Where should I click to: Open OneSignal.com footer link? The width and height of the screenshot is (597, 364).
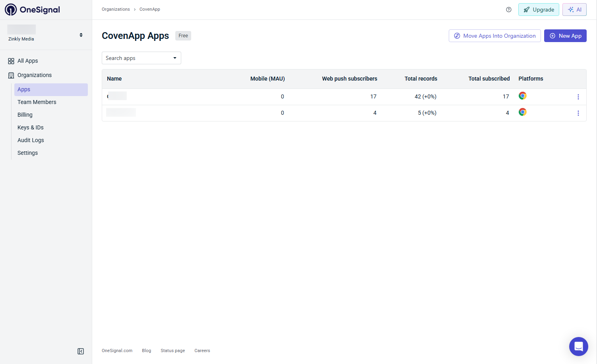pos(117,351)
